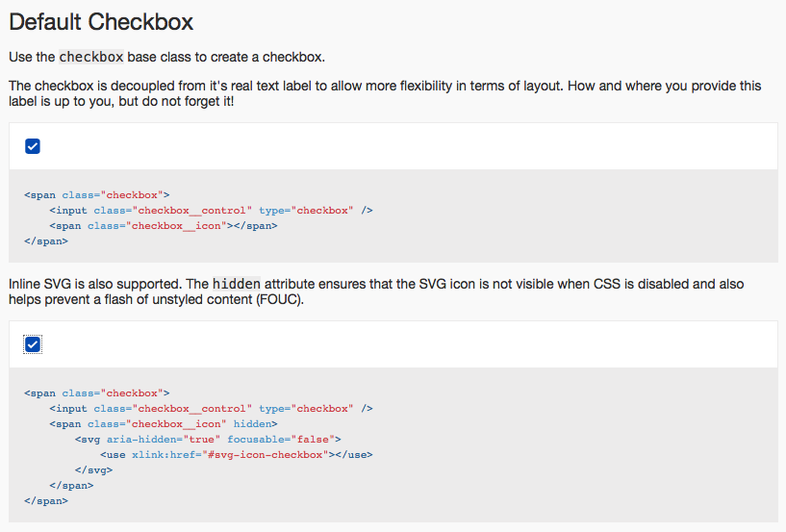Uncheck the first default checkbox

click(x=33, y=146)
